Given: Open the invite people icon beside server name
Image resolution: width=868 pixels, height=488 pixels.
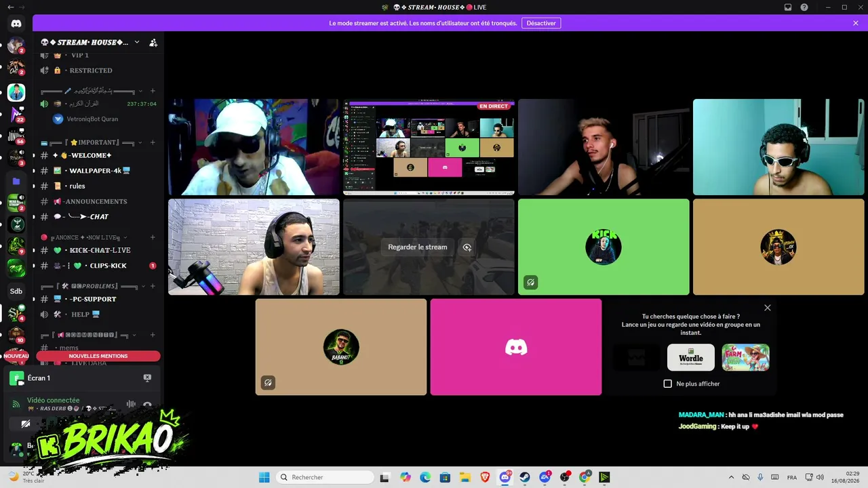Looking at the screenshot, I should pyautogui.click(x=153, y=42).
